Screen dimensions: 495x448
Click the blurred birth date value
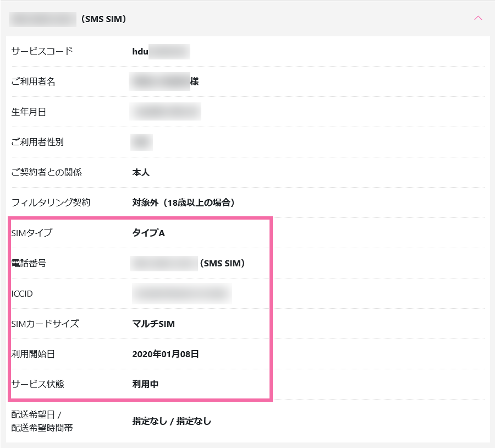tap(166, 112)
